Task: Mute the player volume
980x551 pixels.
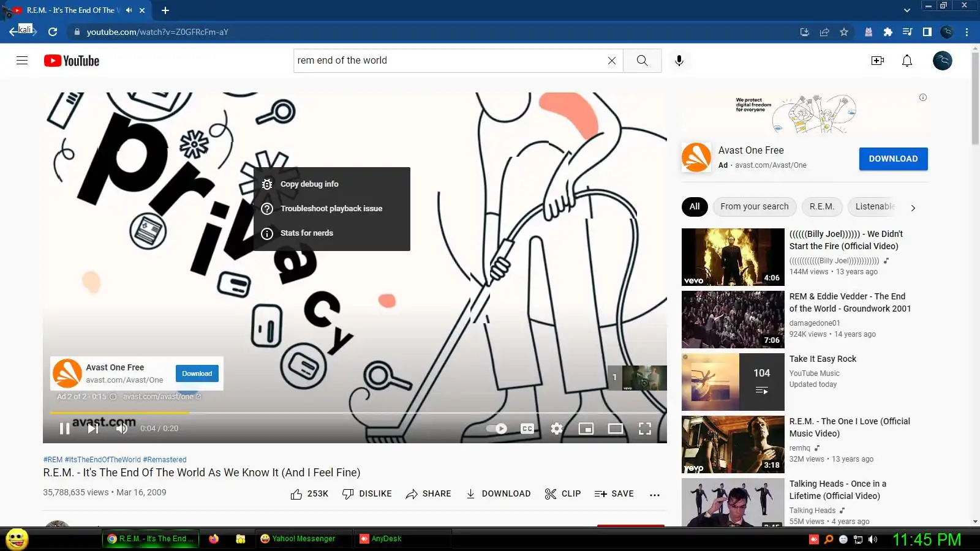Action: 122,429
